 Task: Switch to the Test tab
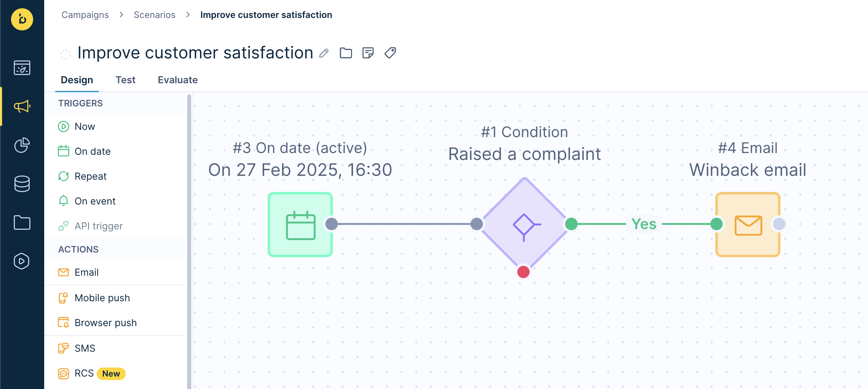(x=125, y=80)
